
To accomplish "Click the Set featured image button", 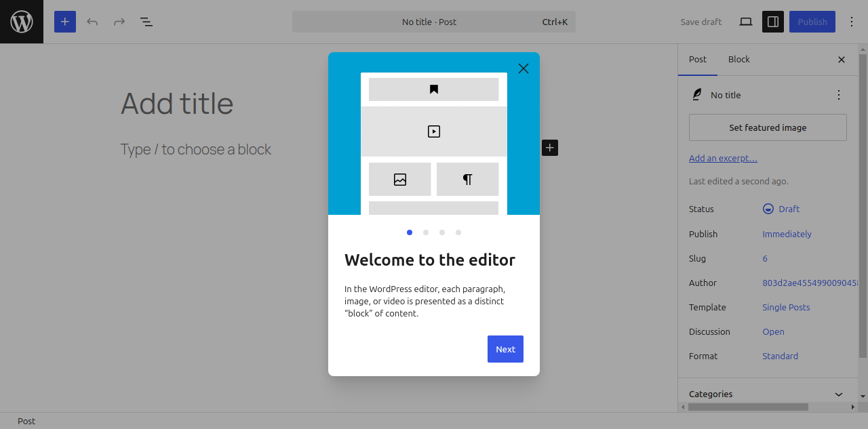I will click(x=768, y=127).
